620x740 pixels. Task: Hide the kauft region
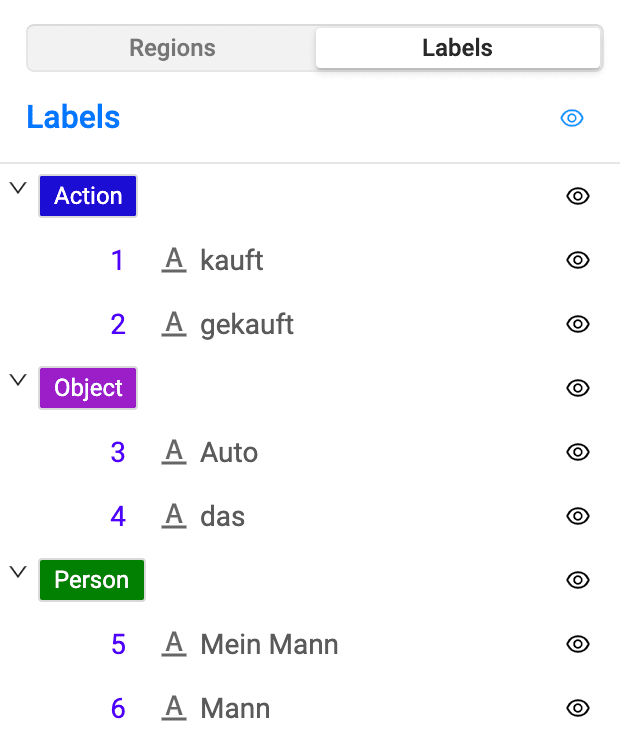[x=578, y=260]
